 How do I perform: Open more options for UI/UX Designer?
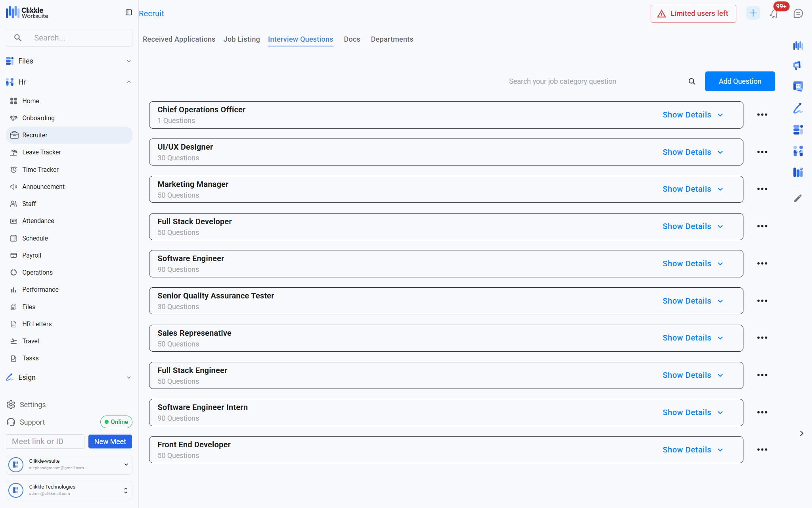click(x=762, y=152)
